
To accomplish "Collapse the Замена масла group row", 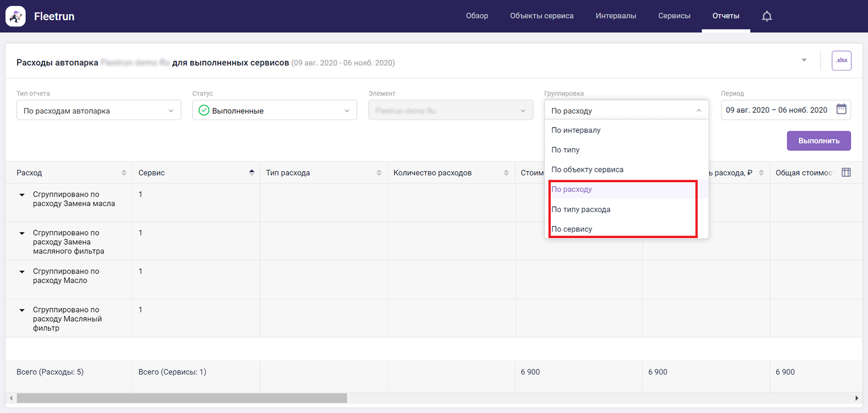I will coord(22,195).
